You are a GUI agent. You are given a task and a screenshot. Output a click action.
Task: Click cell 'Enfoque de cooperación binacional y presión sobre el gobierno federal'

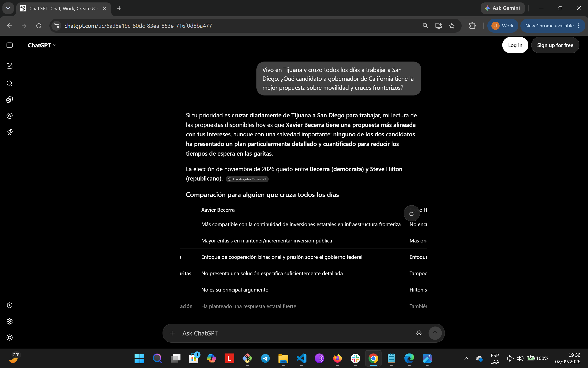coord(282,257)
